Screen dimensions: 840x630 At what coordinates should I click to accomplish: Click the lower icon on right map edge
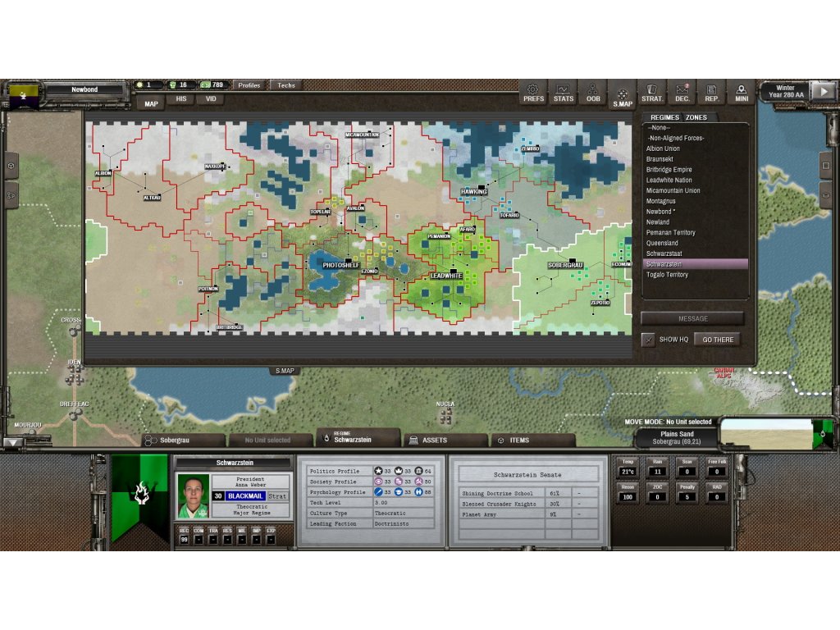(826, 195)
